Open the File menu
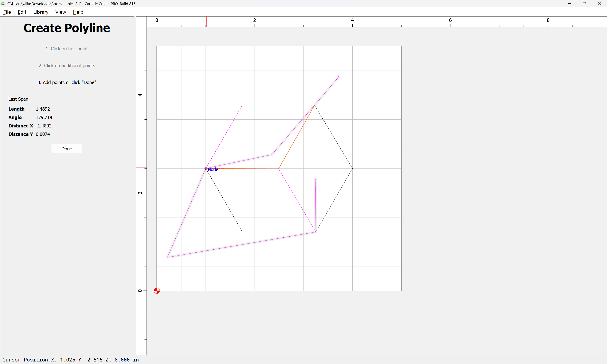The image size is (607, 364). click(7, 12)
